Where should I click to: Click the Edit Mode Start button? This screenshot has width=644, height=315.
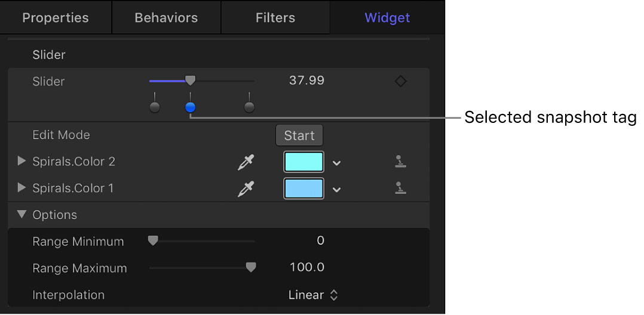click(299, 135)
